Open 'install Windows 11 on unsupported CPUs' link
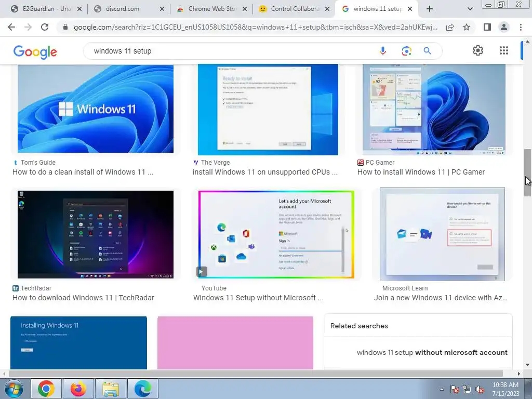The image size is (532, 399). coord(265,172)
